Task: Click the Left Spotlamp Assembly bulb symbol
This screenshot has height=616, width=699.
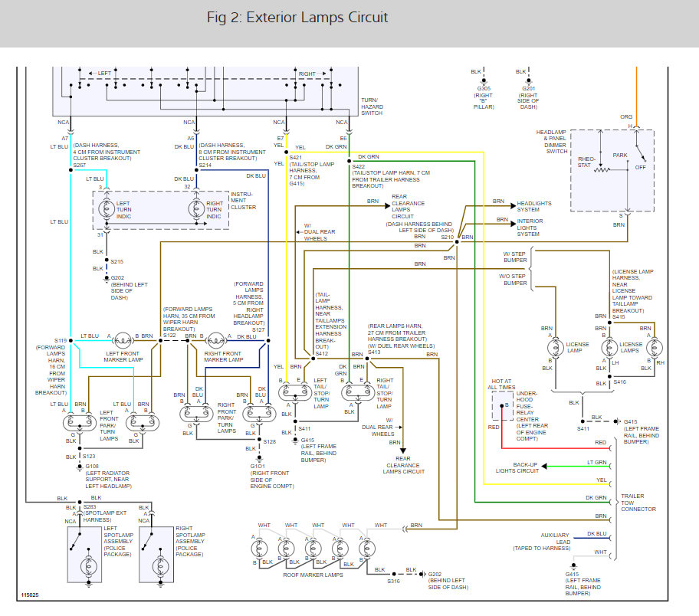Action: pos(88,566)
